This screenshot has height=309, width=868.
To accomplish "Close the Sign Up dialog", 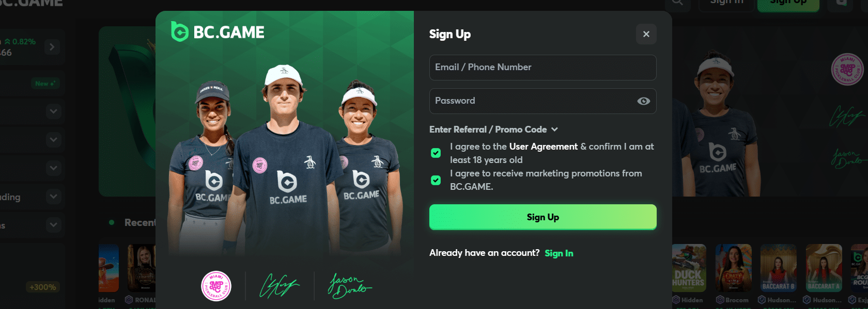I will [x=646, y=34].
